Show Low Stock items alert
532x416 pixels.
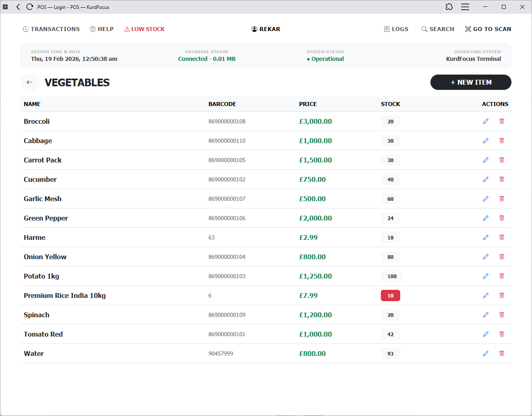[x=144, y=29]
